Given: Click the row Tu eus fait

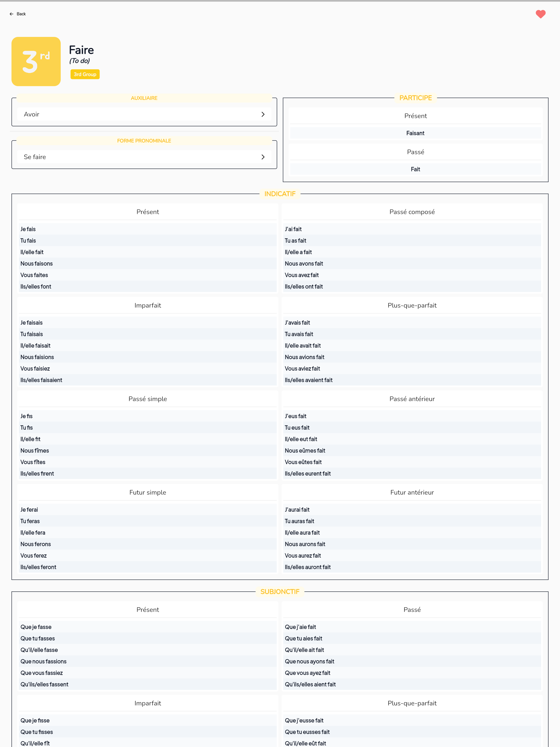Looking at the screenshot, I should [412, 428].
